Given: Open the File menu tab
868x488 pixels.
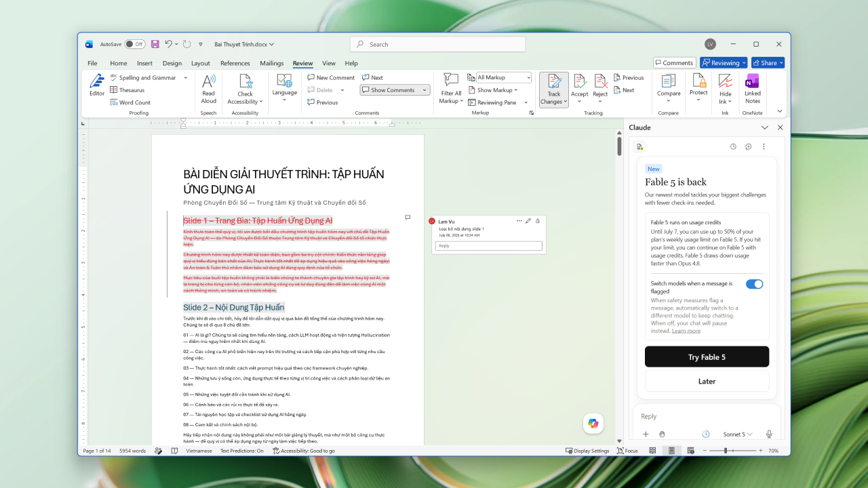Looking at the screenshot, I should coord(92,63).
